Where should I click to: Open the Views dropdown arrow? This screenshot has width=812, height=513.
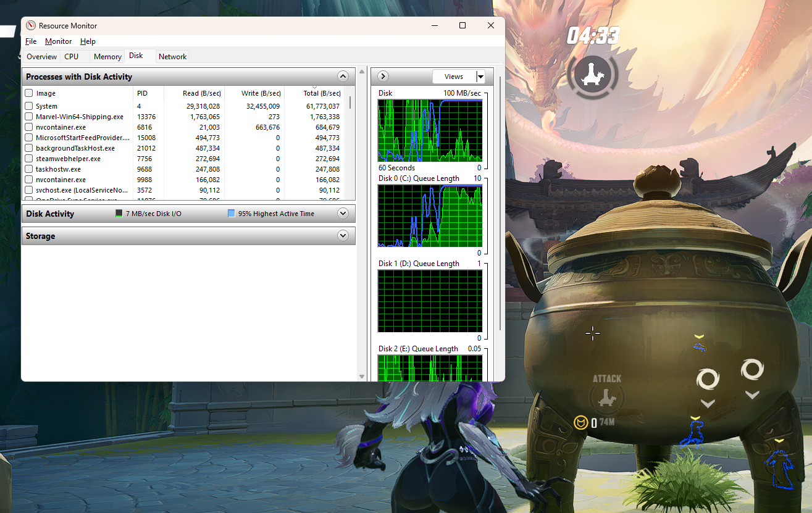[480, 77]
